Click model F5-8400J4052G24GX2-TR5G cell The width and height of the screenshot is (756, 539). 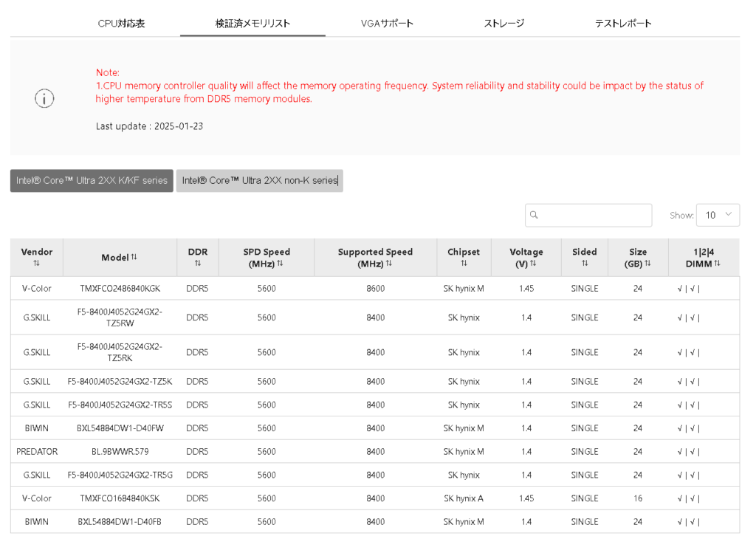[120, 476]
